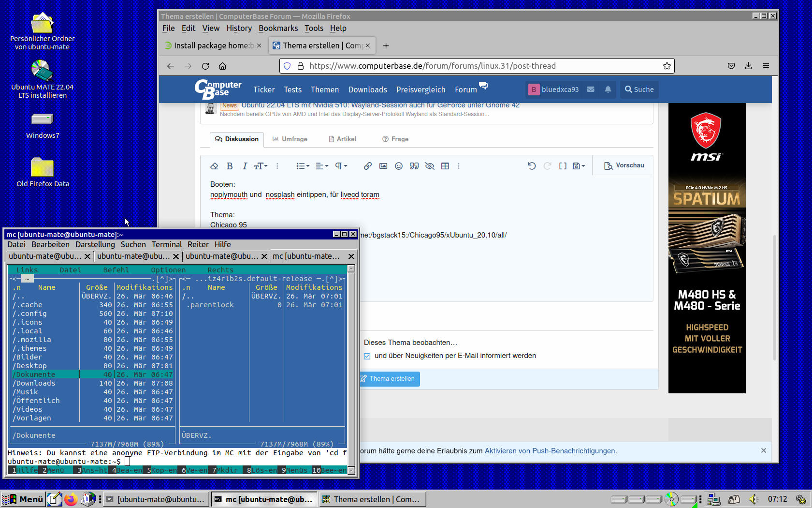Expand more formatting options (first vertical dots)

pos(277,166)
